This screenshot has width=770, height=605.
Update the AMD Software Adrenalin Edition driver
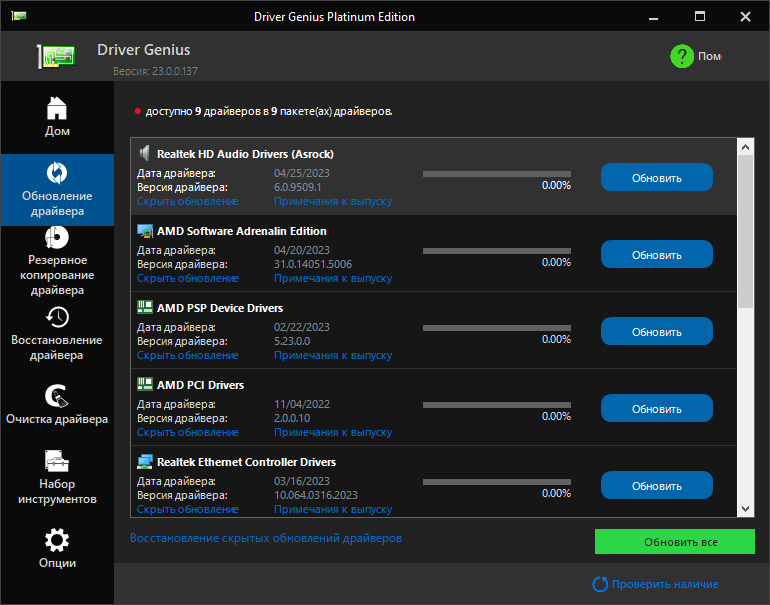coord(657,254)
